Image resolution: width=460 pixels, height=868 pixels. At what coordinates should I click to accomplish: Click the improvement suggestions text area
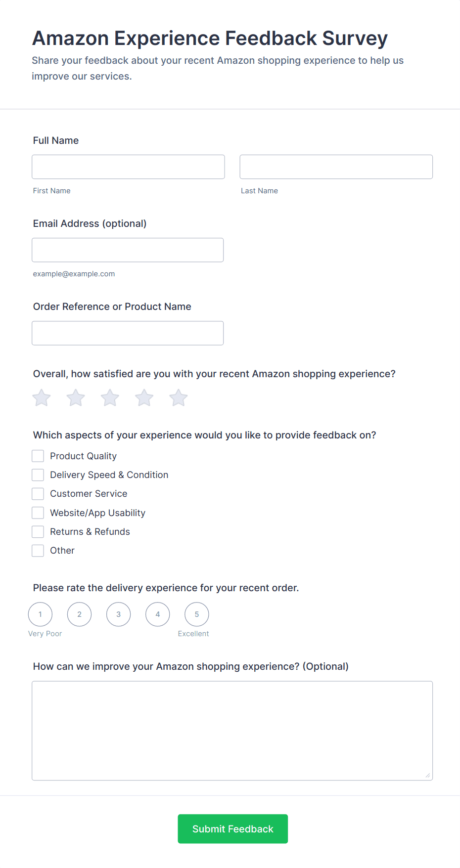[x=232, y=731]
